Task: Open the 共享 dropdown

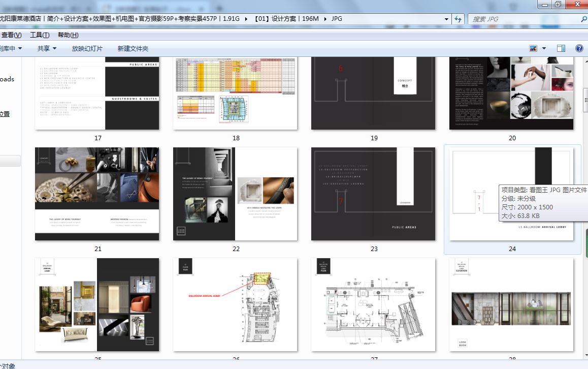Action: pos(47,48)
